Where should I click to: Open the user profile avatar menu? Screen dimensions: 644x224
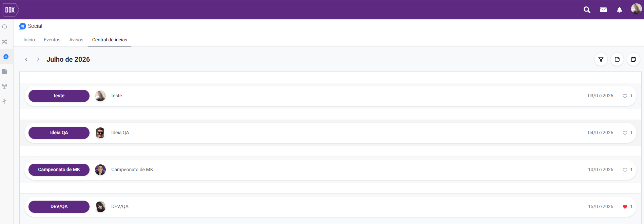pos(636,9)
